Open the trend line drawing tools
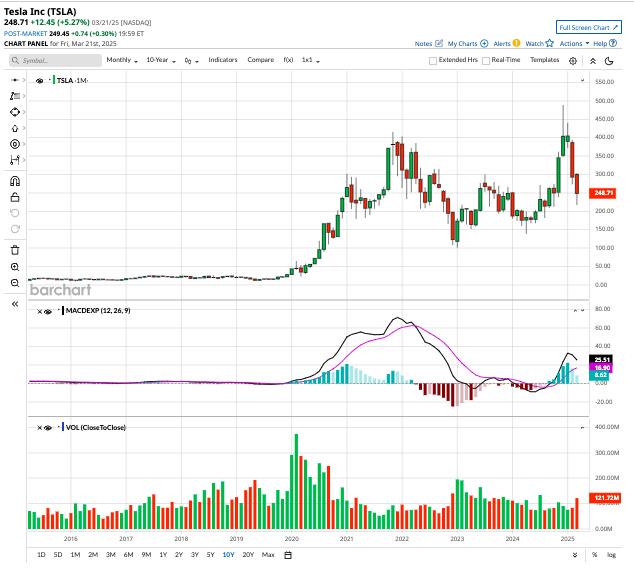 (15, 96)
